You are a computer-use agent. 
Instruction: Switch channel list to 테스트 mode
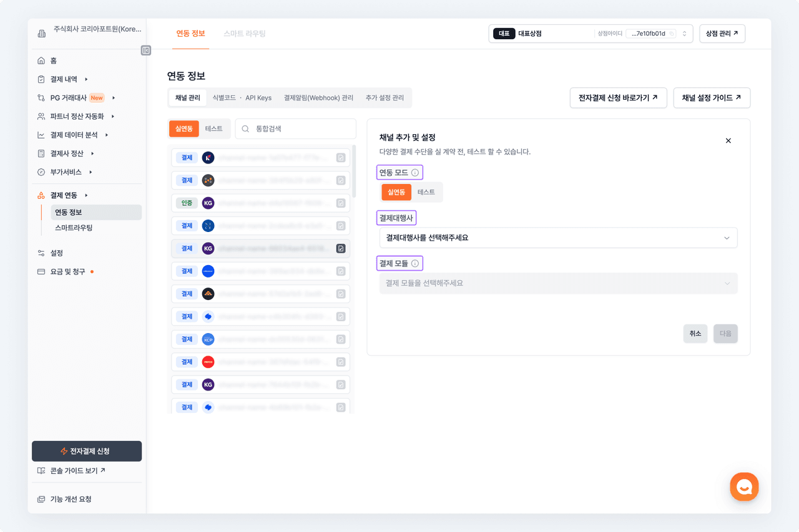[214, 128]
